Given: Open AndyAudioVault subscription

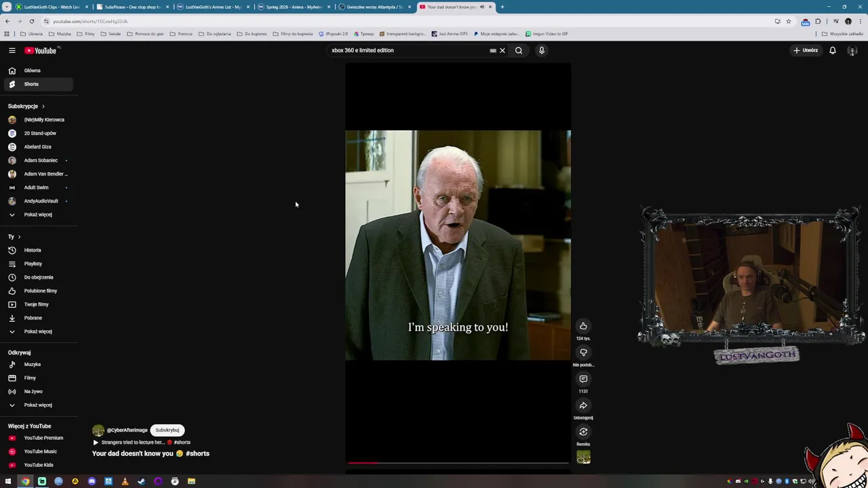Looking at the screenshot, I should pos(39,201).
